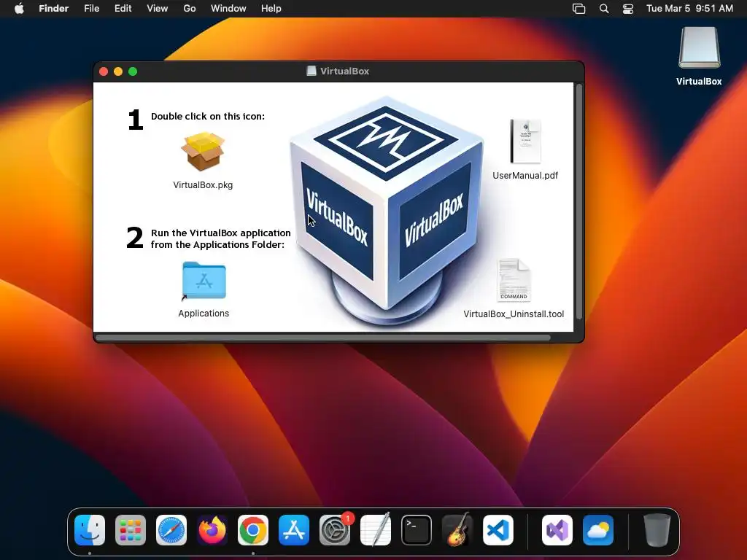Zoom the VirtualBox window with green button

(x=133, y=71)
